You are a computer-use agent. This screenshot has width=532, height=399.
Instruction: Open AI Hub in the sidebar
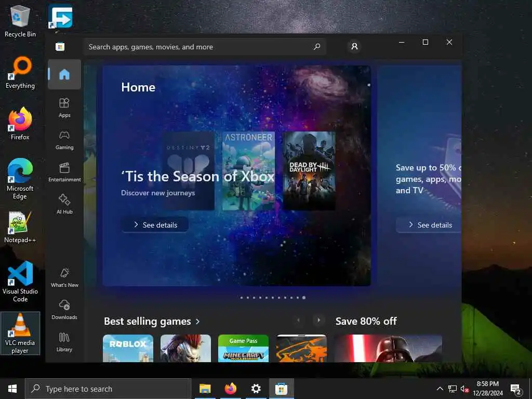(64, 204)
